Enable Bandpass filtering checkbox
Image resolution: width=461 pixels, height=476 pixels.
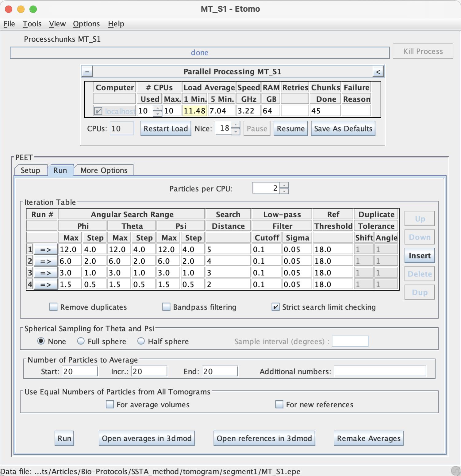point(166,307)
